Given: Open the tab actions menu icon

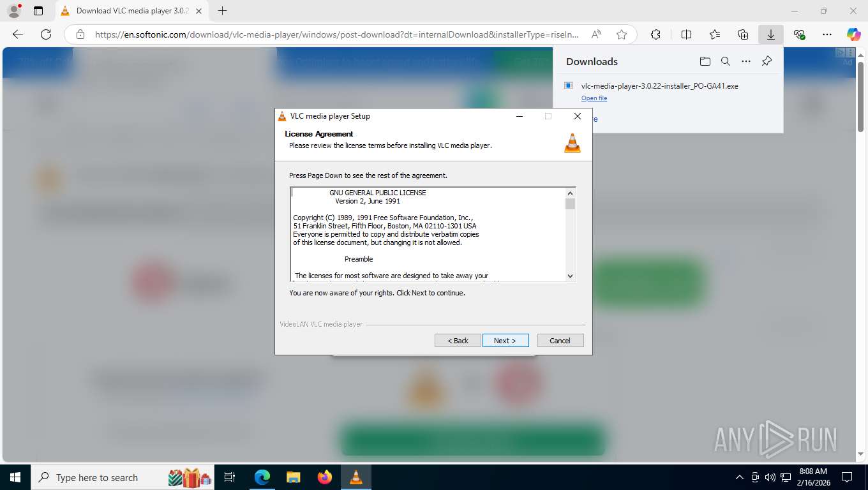Looking at the screenshot, I should coord(38,11).
